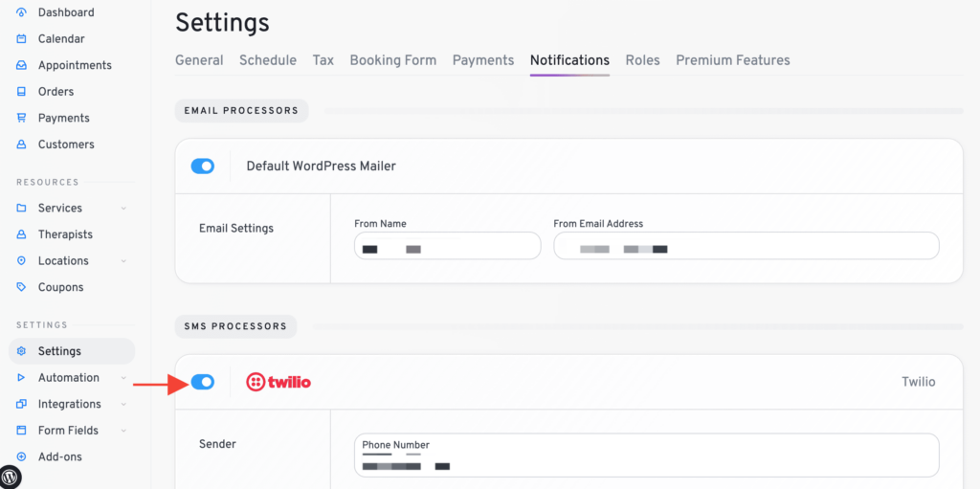Open the Premium Features tab
This screenshot has height=489, width=980.
pyautogui.click(x=732, y=60)
